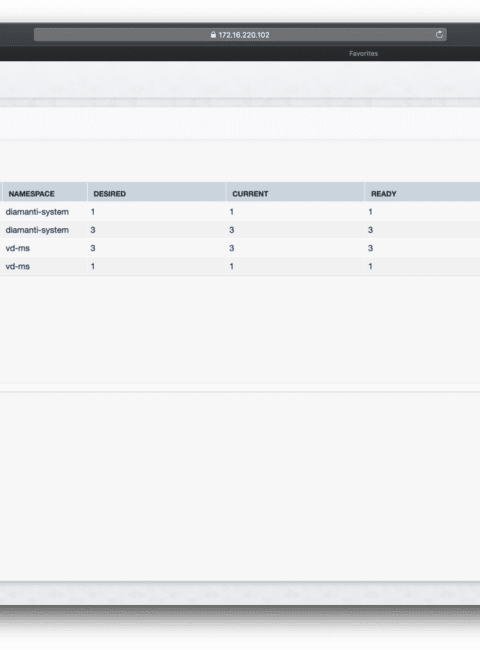Sort table by the DESIRED column header

click(x=109, y=194)
